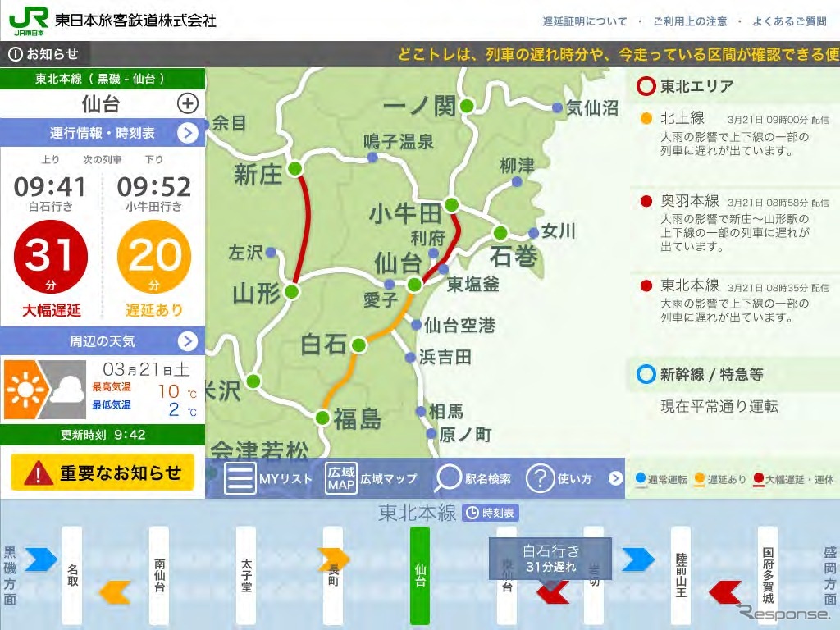Open 東北本線 delay notice in list

click(734, 300)
